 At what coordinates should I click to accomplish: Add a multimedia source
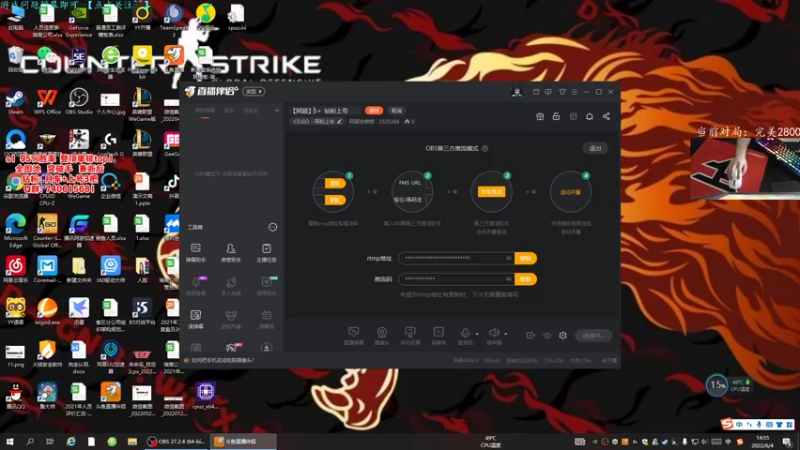(438, 336)
